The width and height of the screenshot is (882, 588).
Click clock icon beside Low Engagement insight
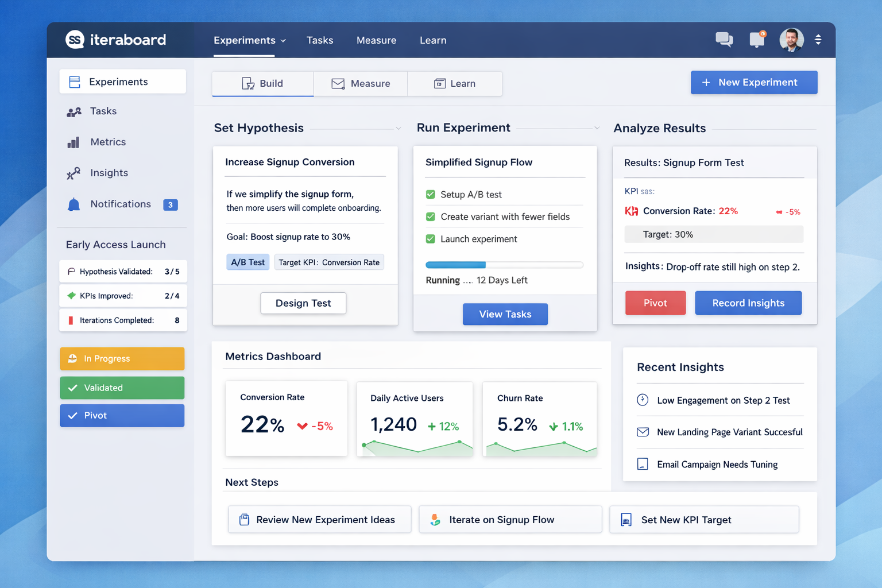click(643, 400)
